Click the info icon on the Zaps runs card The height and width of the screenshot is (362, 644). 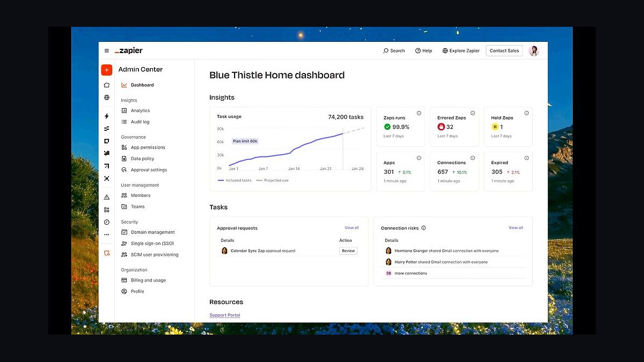[419, 113]
